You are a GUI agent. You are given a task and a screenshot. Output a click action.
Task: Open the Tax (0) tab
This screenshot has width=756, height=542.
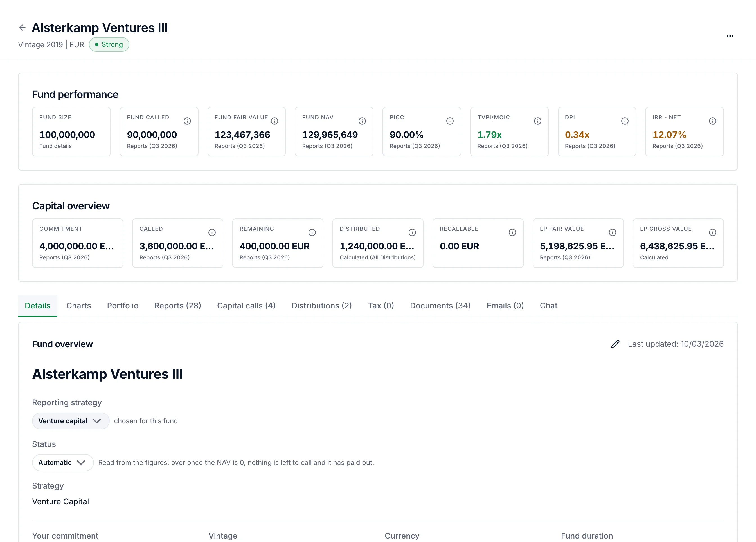click(x=381, y=306)
